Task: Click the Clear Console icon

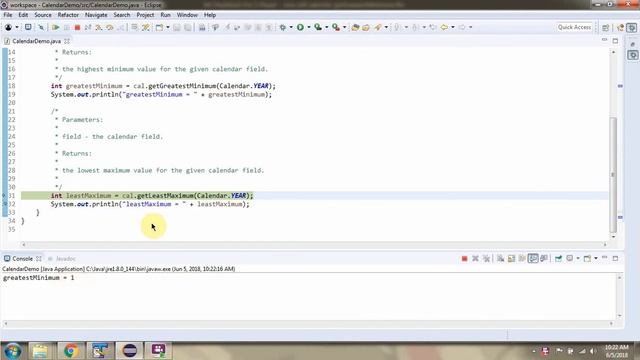Action: click(x=500, y=258)
